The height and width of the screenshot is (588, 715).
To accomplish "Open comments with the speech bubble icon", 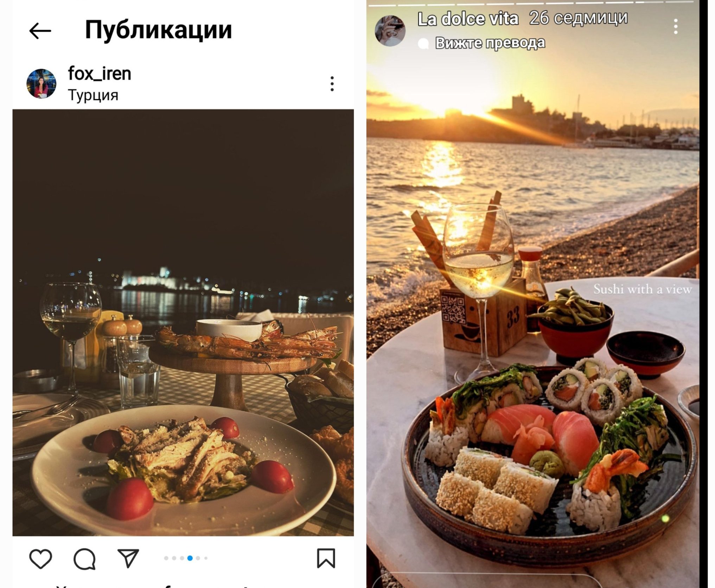I will (84, 558).
